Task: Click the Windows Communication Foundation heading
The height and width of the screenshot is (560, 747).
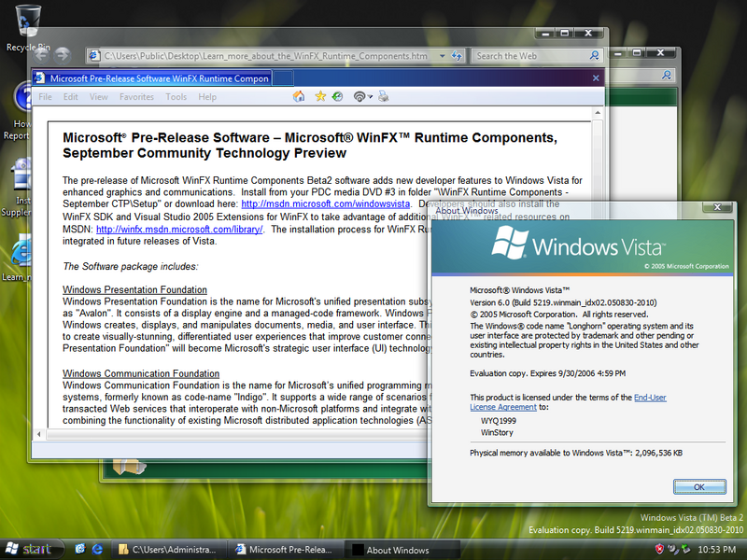Action: [x=141, y=373]
